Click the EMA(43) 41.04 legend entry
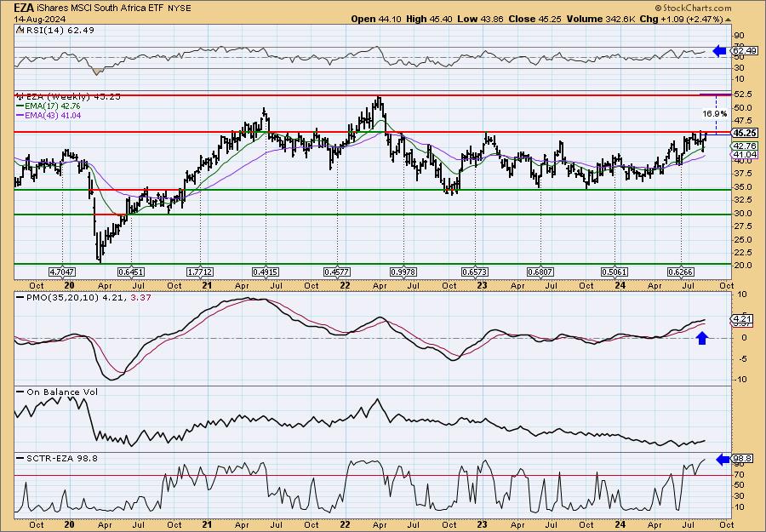The width and height of the screenshot is (766, 532). click(49, 115)
